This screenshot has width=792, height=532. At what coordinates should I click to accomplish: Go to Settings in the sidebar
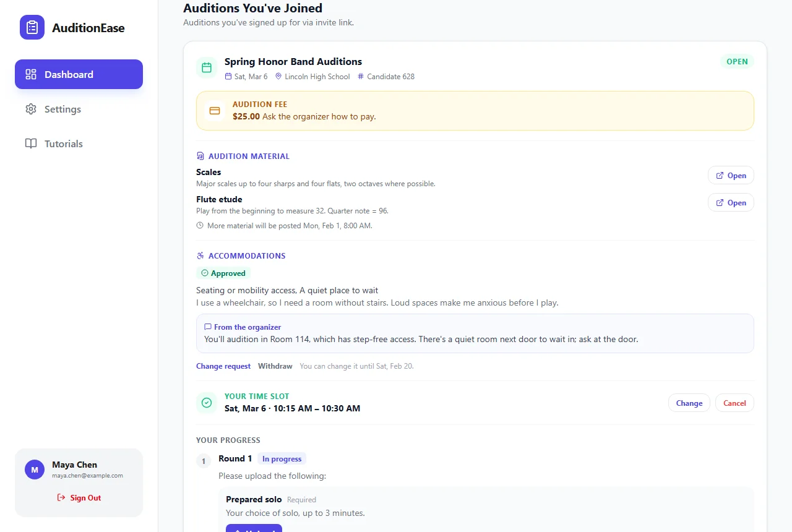pos(79,109)
